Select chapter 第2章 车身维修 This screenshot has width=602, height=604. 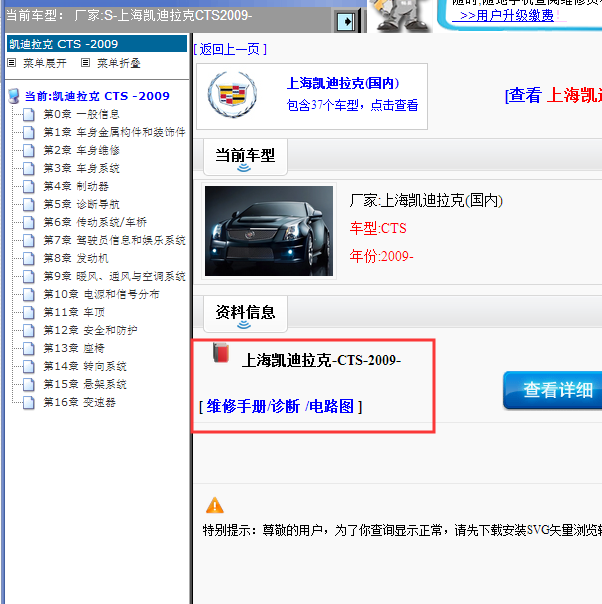tap(81, 150)
